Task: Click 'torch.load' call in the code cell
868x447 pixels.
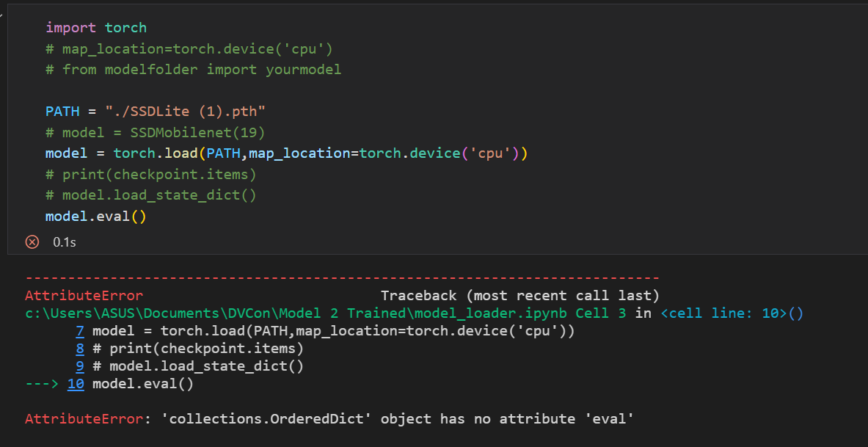Action: (x=155, y=154)
